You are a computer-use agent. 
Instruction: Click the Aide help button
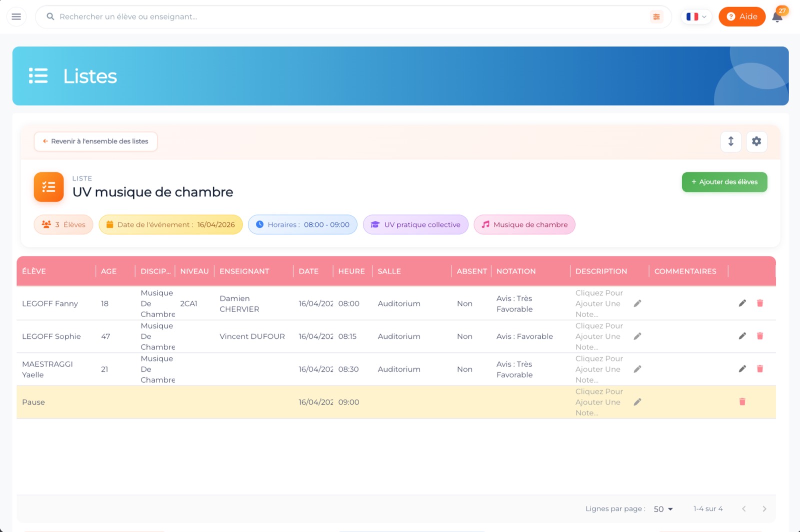(x=742, y=16)
